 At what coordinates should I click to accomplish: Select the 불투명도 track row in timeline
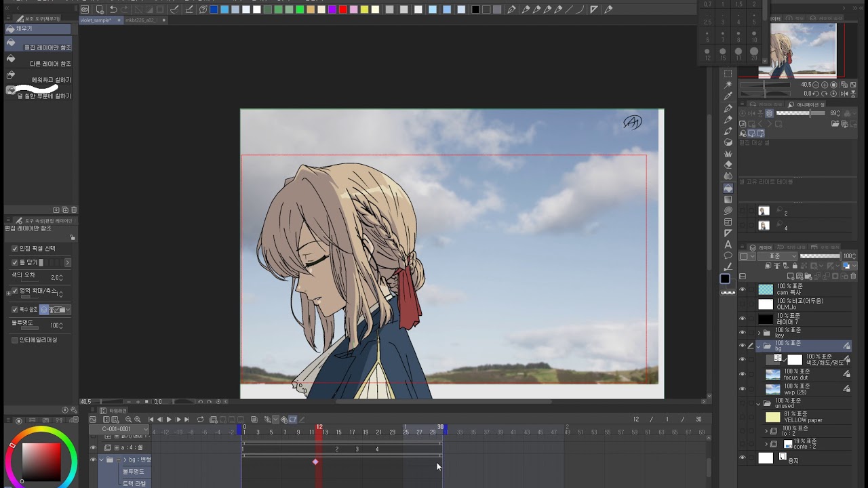(133, 471)
